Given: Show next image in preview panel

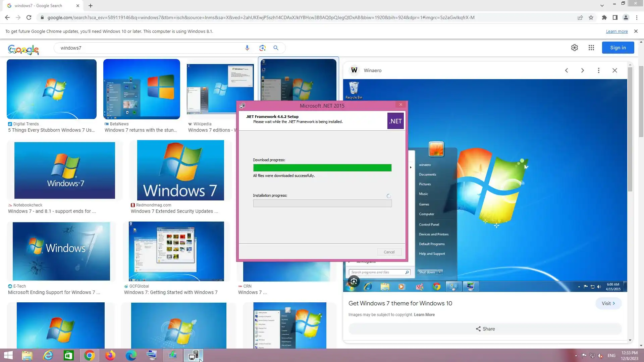Looking at the screenshot, I should pyautogui.click(x=583, y=70).
